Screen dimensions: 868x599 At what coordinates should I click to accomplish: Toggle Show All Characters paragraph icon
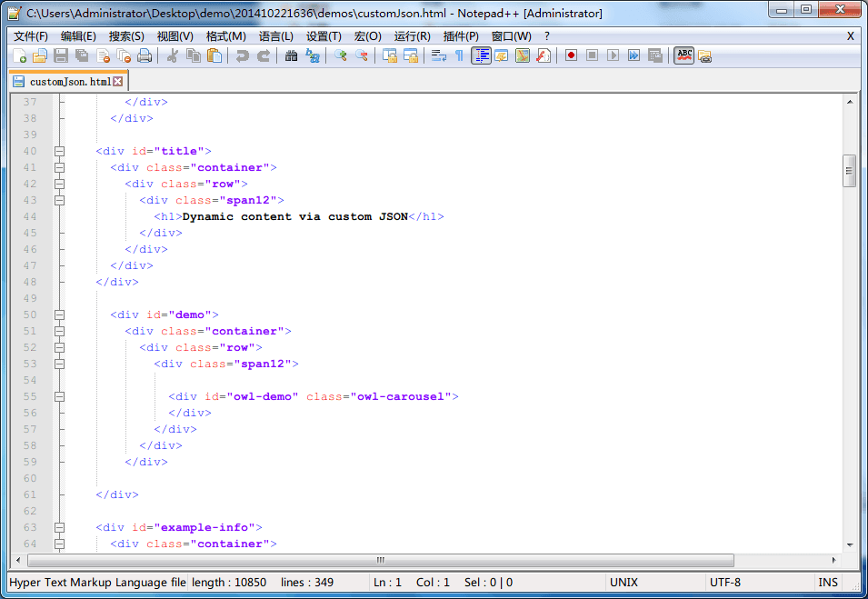(x=459, y=55)
